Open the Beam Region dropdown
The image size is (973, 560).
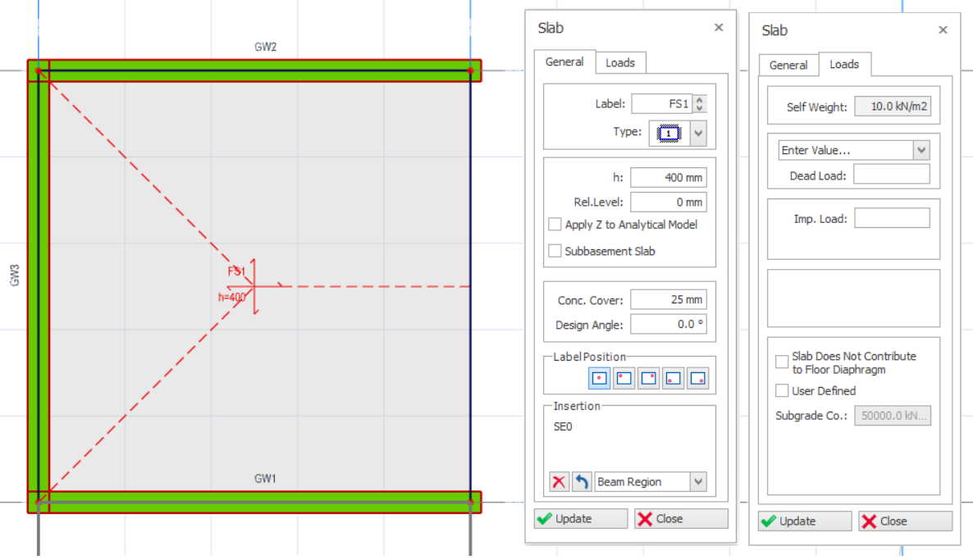[698, 482]
